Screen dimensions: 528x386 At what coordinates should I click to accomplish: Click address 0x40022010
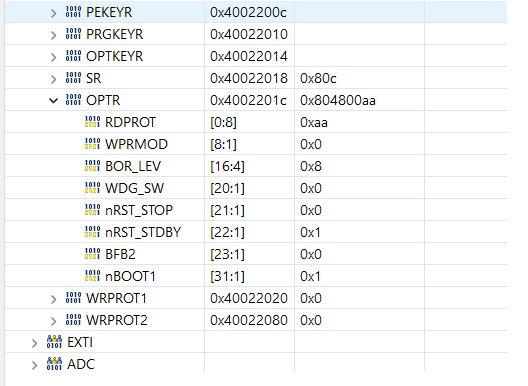pyautogui.click(x=249, y=34)
